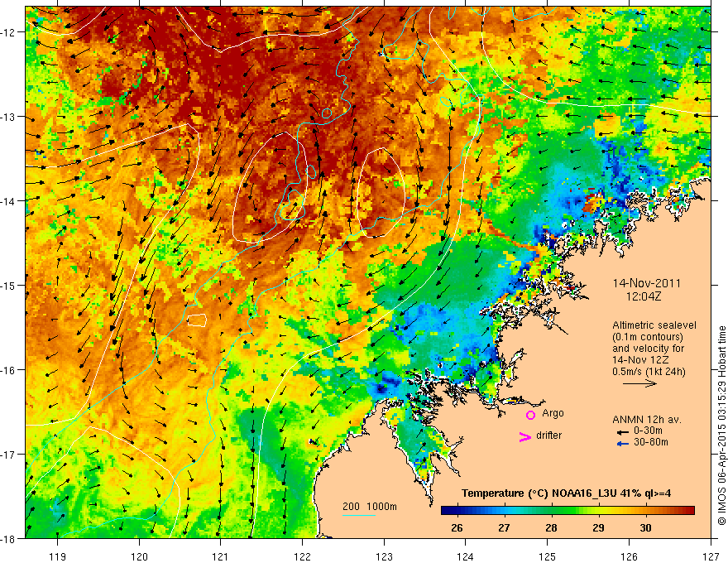
Task: Click the "and velocity for" text
Action: click(648, 349)
